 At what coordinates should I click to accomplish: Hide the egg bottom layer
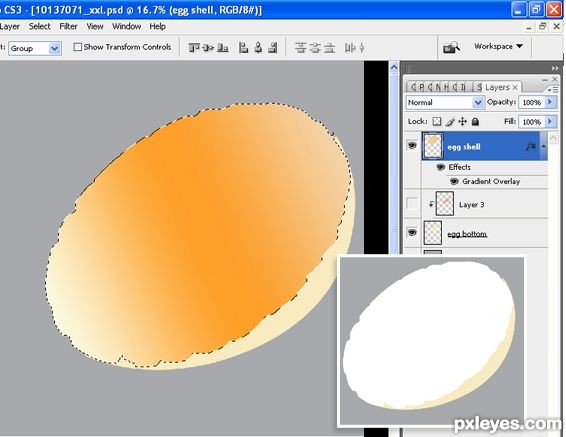coord(412,232)
